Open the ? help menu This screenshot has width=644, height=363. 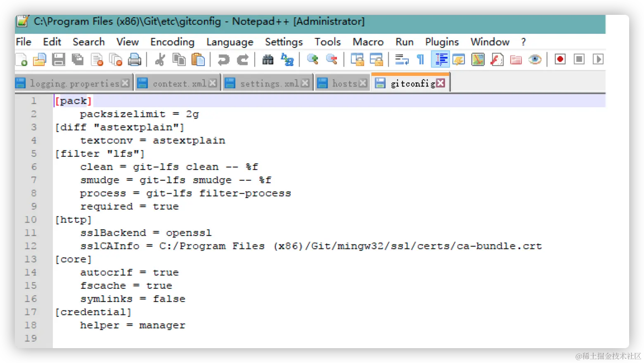523,42
